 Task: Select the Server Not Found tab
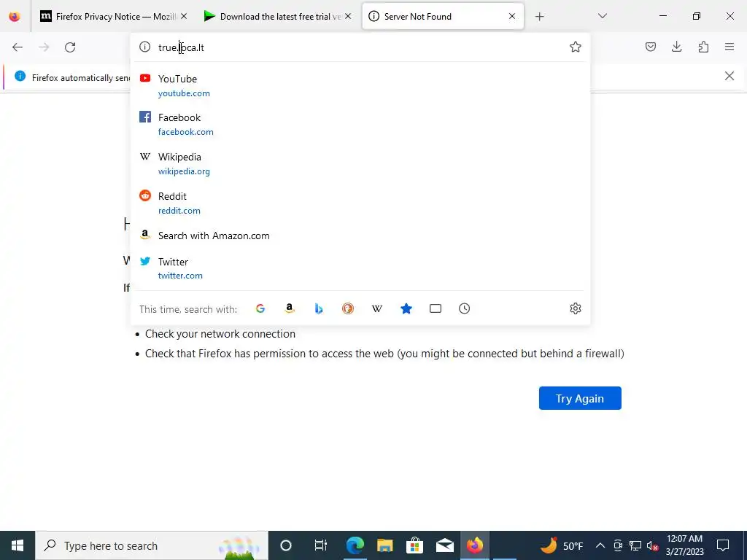[443, 16]
